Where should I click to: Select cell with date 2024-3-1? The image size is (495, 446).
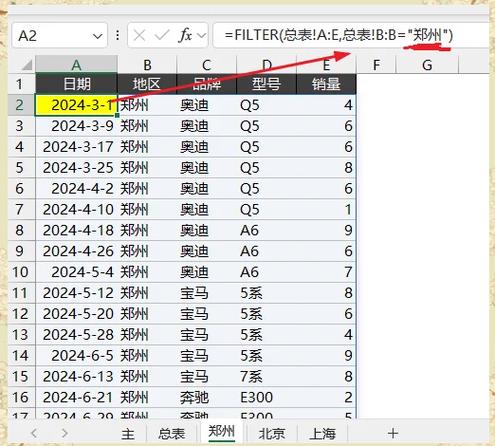tap(76, 105)
